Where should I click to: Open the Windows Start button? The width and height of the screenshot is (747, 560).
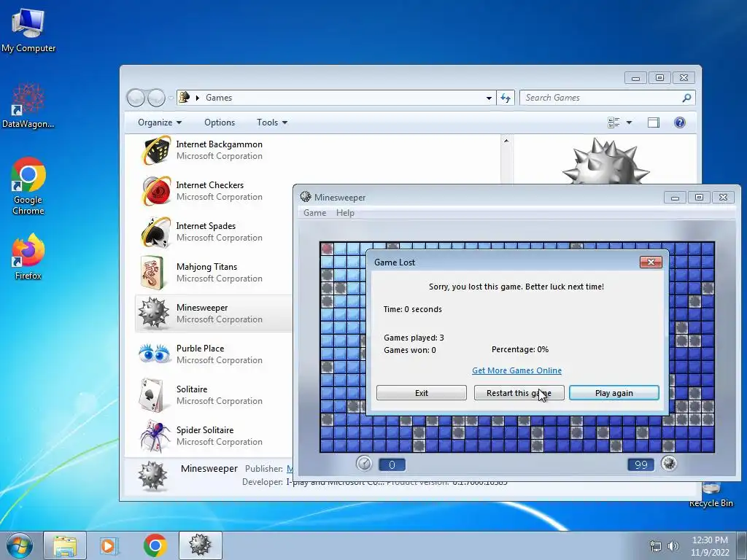point(19,545)
